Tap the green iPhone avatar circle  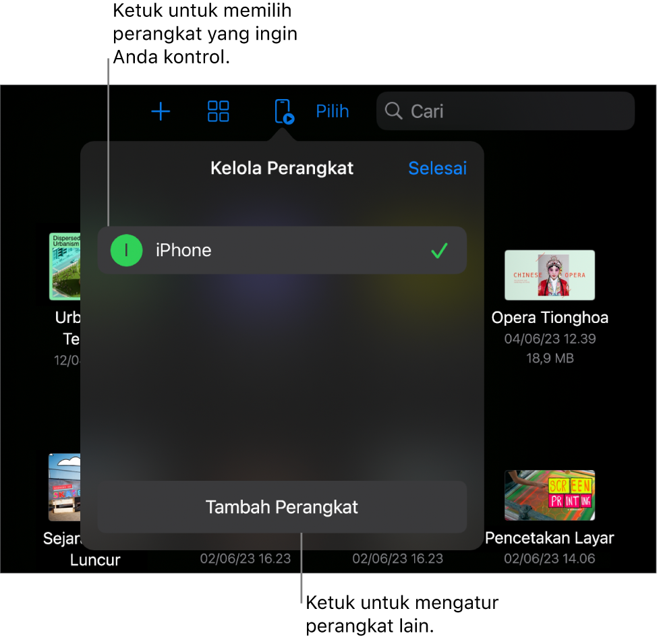pyautogui.click(x=127, y=250)
